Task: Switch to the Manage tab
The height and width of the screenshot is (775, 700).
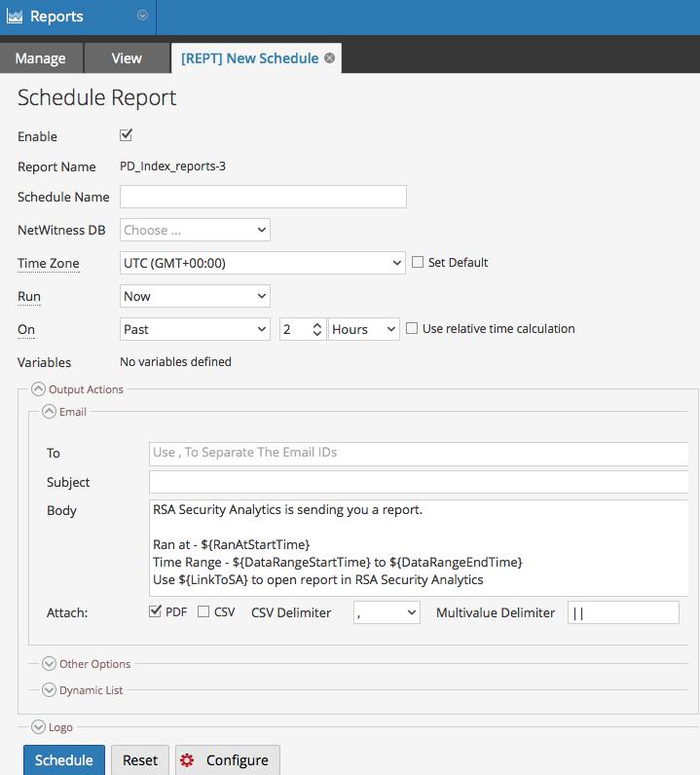Action: (x=41, y=58)
